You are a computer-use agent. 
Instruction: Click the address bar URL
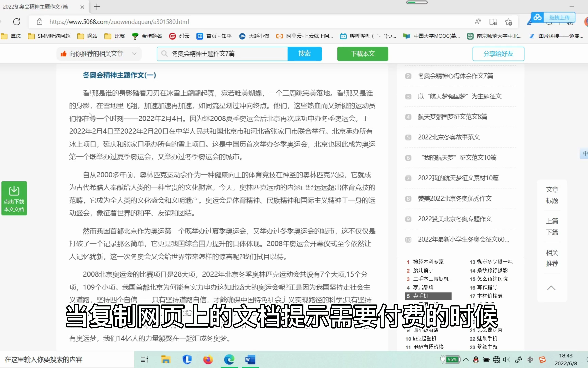point(119,22)
